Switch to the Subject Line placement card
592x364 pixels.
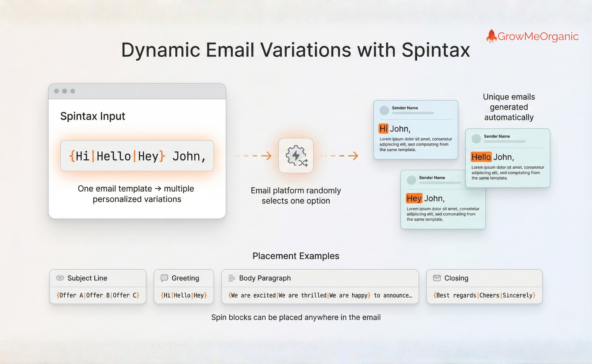coord(98,287)
